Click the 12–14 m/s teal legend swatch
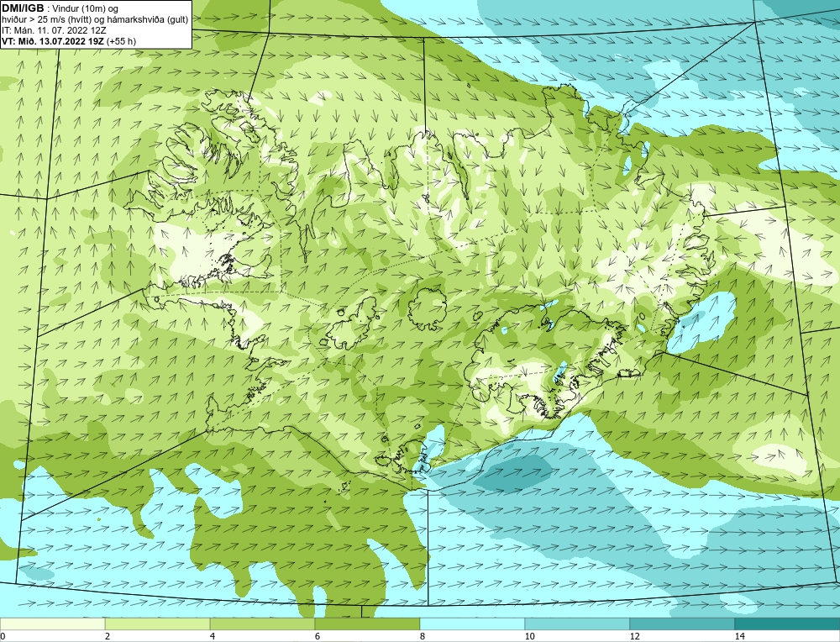 (682, 624)
